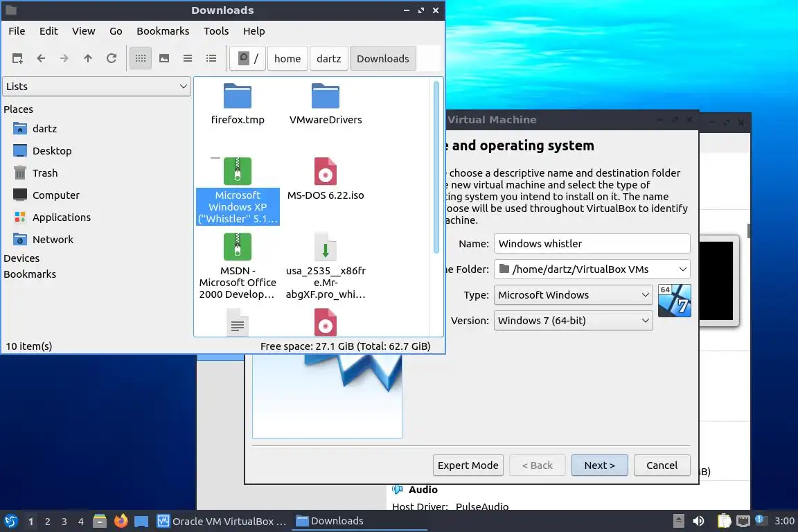Select Computer in Places sidebar
The width and height of the screenshot is (798, 532).
(x=56, y=195)
